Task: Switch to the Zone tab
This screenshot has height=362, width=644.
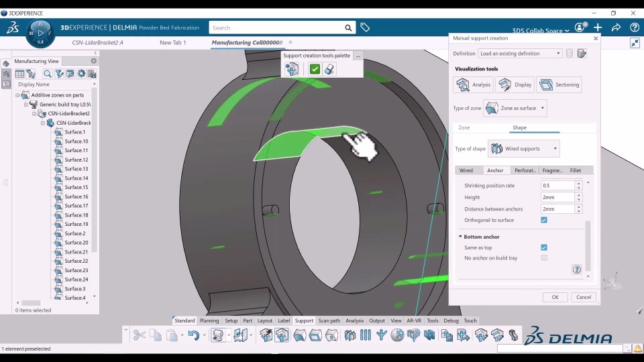Action: [x=464, y=127]
